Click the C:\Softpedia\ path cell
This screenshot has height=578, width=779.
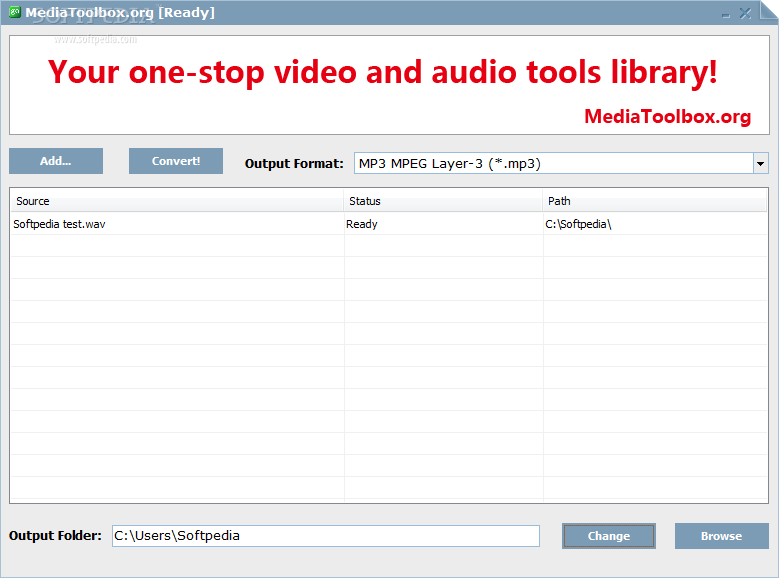coord(578,224)
